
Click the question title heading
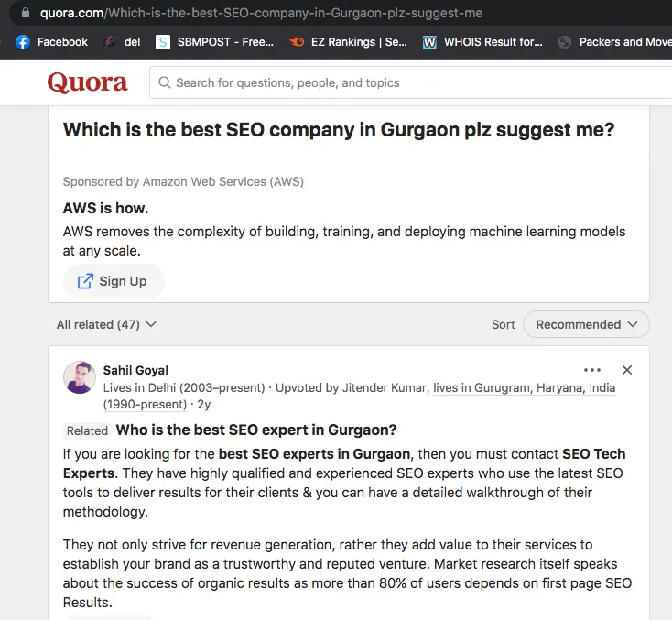coord(339,130)
